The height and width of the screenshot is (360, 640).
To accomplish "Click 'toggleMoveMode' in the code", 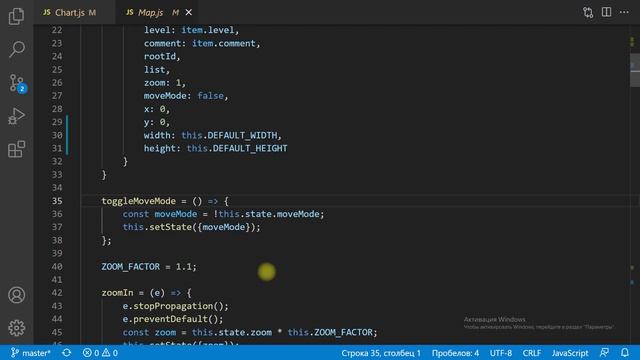I will 138,201.
